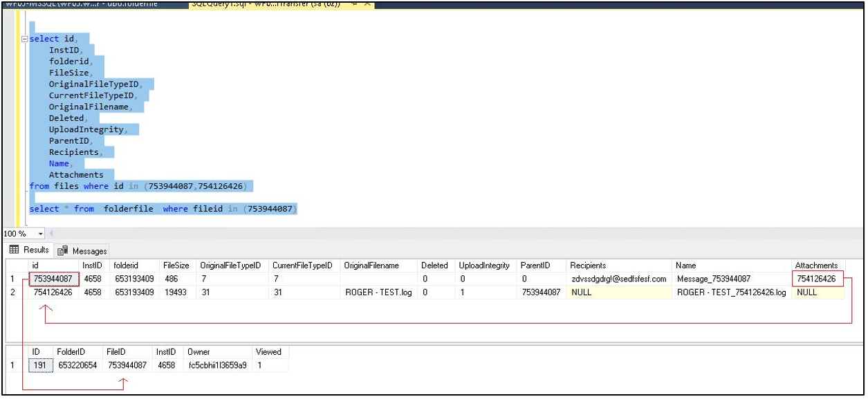Viewport: 868px width, 399px height.
Task: Click the UploadIntegrity column header
Action: pos(484,266)
